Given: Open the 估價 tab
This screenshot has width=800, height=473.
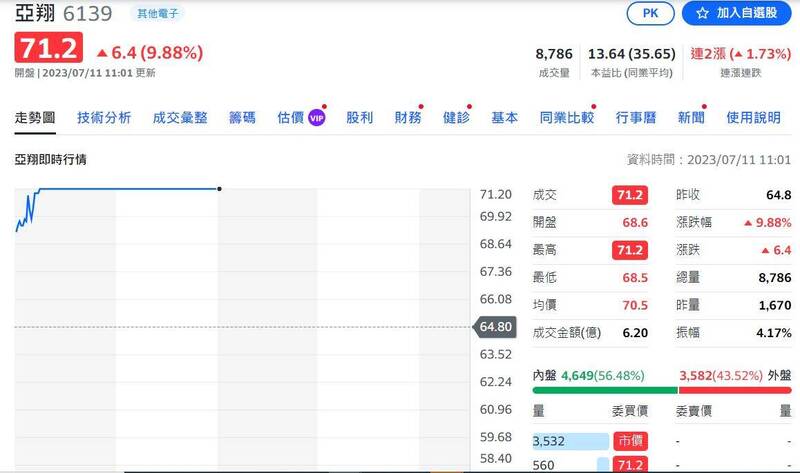Looking at the screenshot, I should (x=290, y=118).
